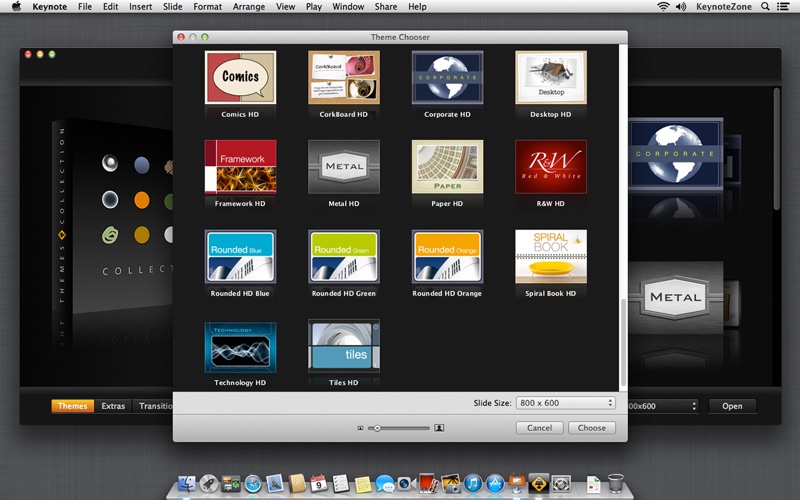Open the Arrange menu
Screen dimensions: 800x500
(248, 7)
